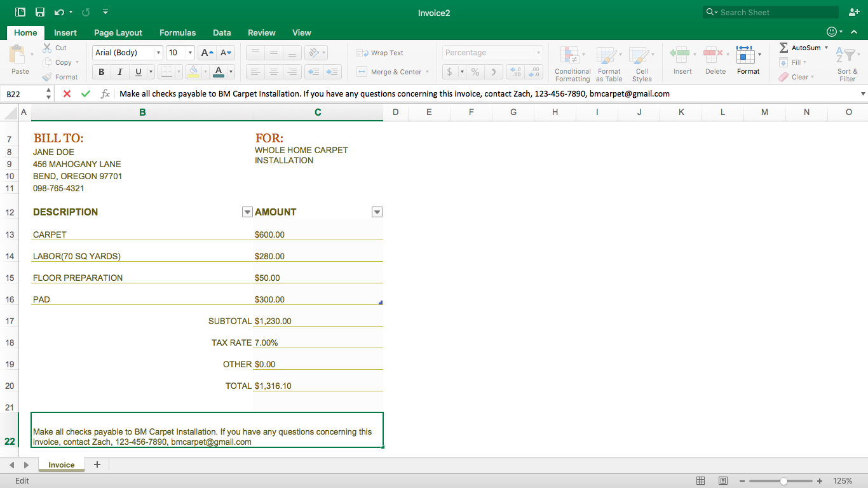This screenshot has width=868, height=488.
Task: Undo the last action
Action: (x=59, y=12)
